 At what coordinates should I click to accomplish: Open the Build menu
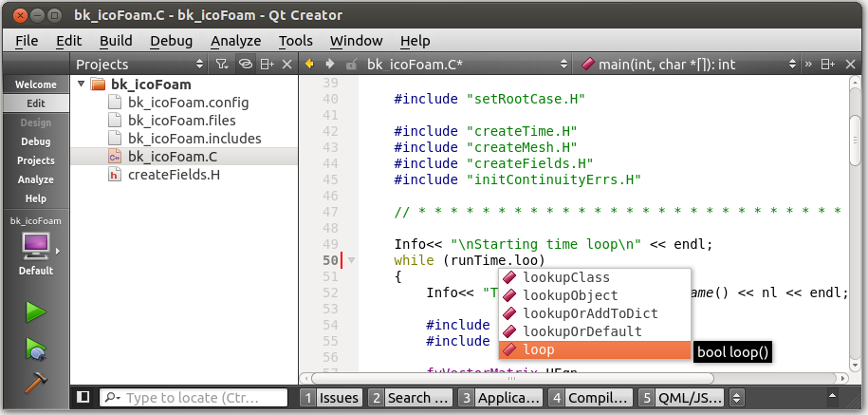coord(116,41)
